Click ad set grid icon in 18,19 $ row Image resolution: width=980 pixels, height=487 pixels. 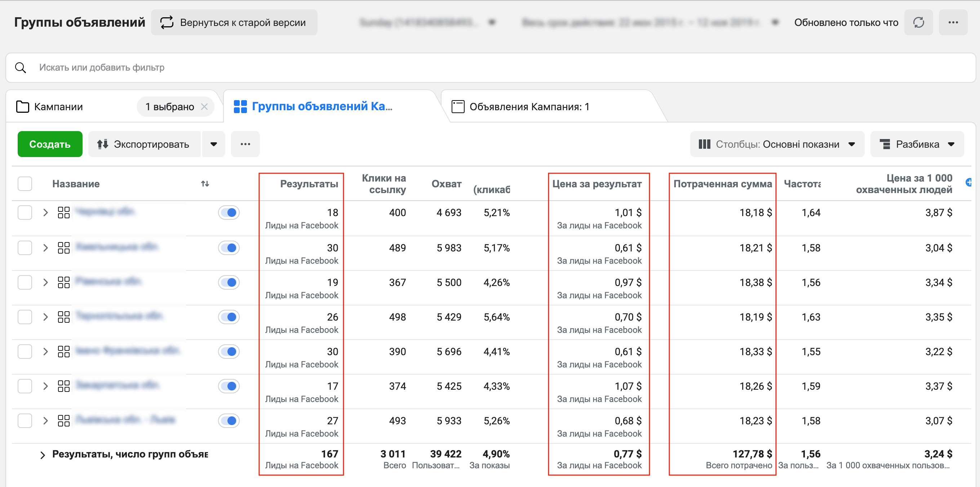(x=63, y=317)
